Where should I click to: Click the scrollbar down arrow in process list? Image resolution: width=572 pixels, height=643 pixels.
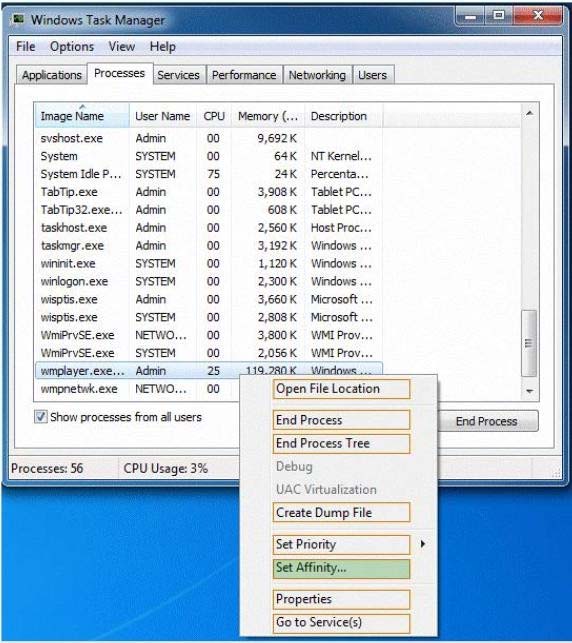coord(529,391)
